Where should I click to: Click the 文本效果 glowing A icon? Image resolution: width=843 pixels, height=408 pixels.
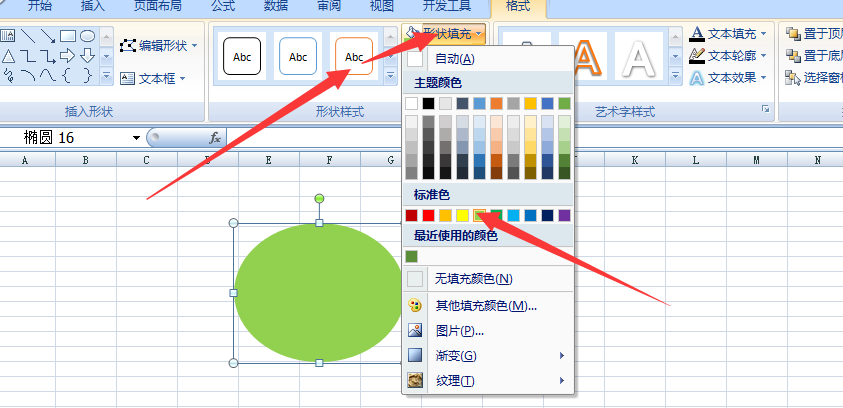(x=697, y=78)
